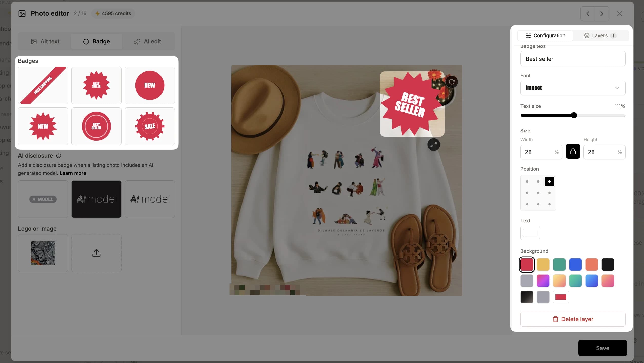Image resolution: width=644 pixels, height=363 pixels.
Task: Go to the previous photo with left arrow
Action: point(588,14)
